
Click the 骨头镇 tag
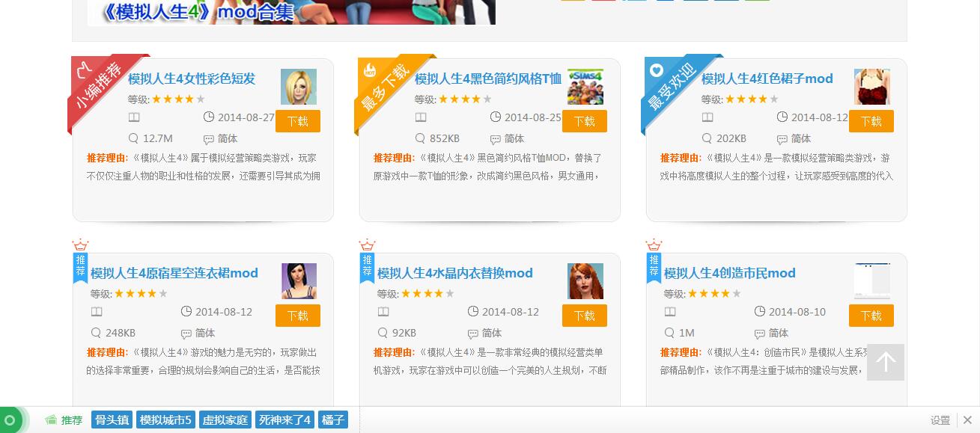pos(112,420)
